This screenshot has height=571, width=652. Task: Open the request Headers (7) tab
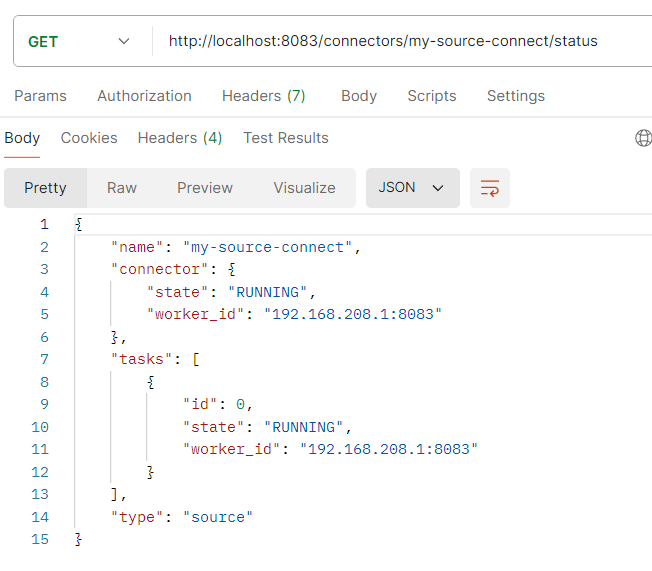click(264, 96)
